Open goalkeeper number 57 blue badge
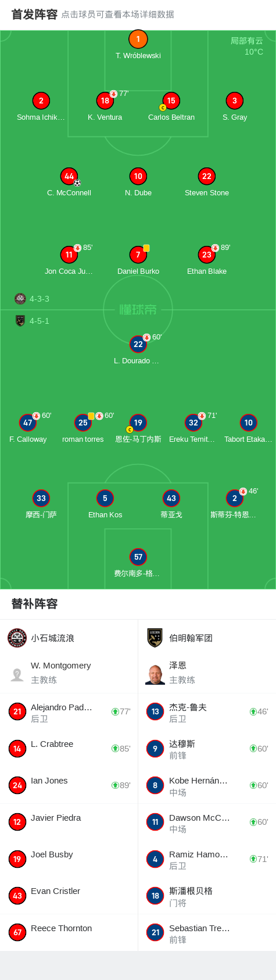The image size is (276, 980). [x=138, y=557]
